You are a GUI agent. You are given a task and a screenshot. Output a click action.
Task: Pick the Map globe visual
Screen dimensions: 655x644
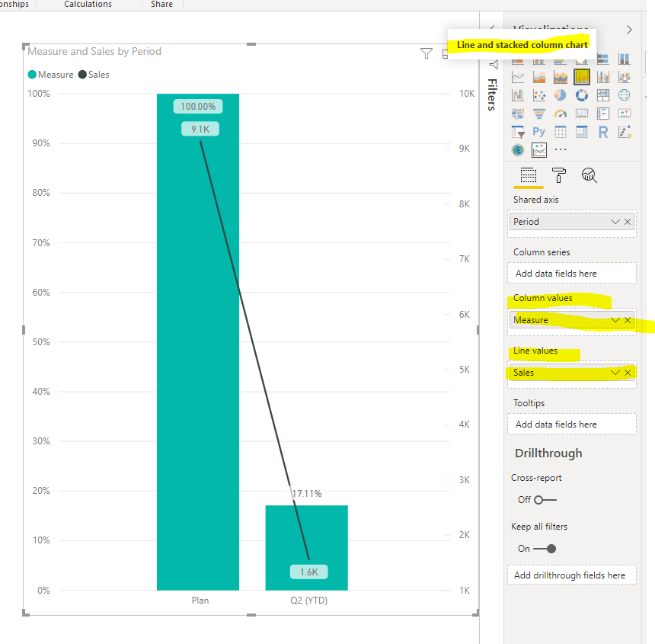click(624, 95)
